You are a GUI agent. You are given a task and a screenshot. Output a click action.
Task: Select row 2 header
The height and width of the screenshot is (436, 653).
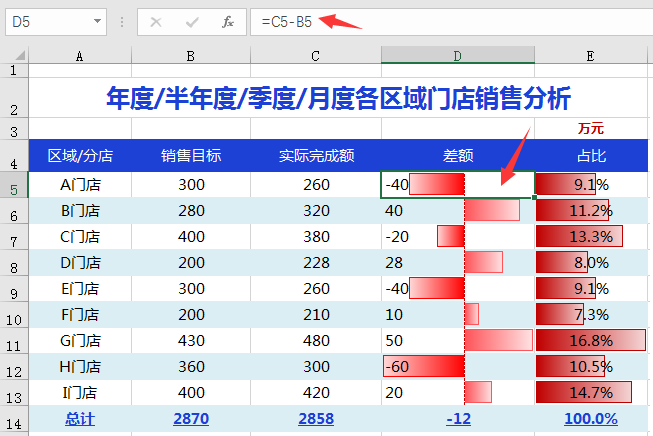click(x=14, y=98)
